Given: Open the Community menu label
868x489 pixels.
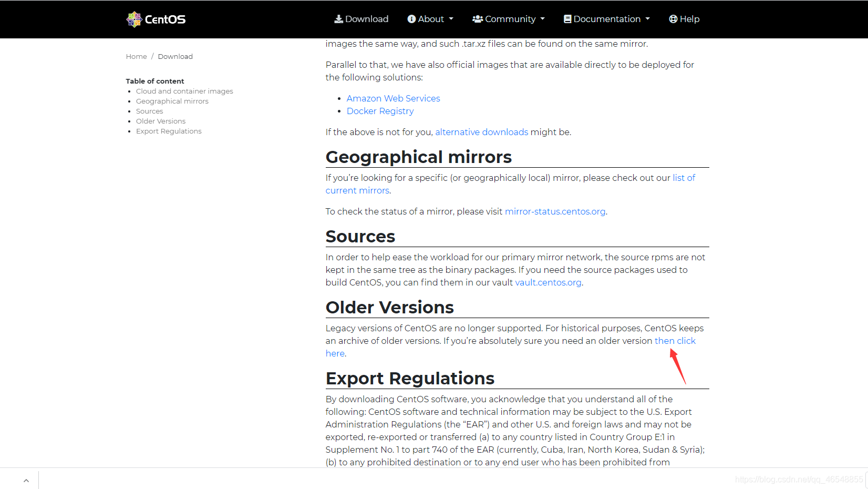Looking at the screenshot, I should (x=510, y=19).
